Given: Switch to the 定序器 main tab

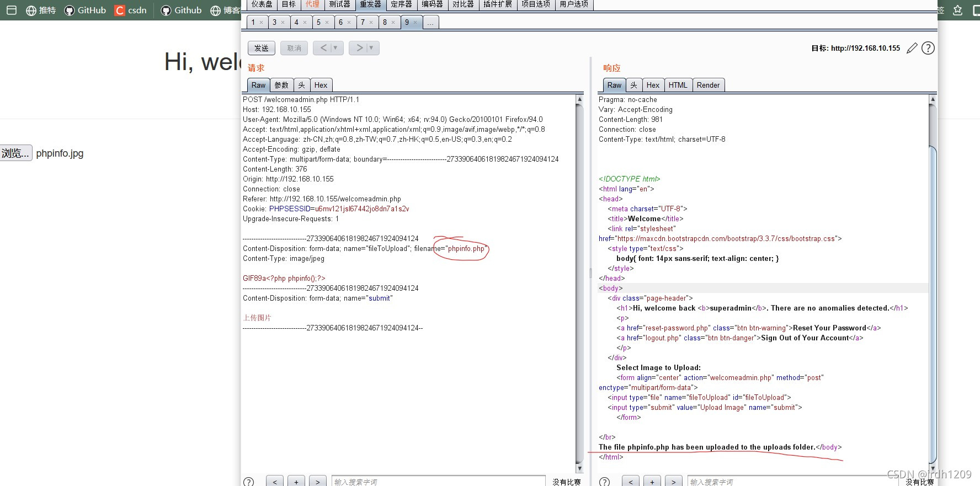Looking at the screenshot, I should pyautogui.click(x=402, y=4).
